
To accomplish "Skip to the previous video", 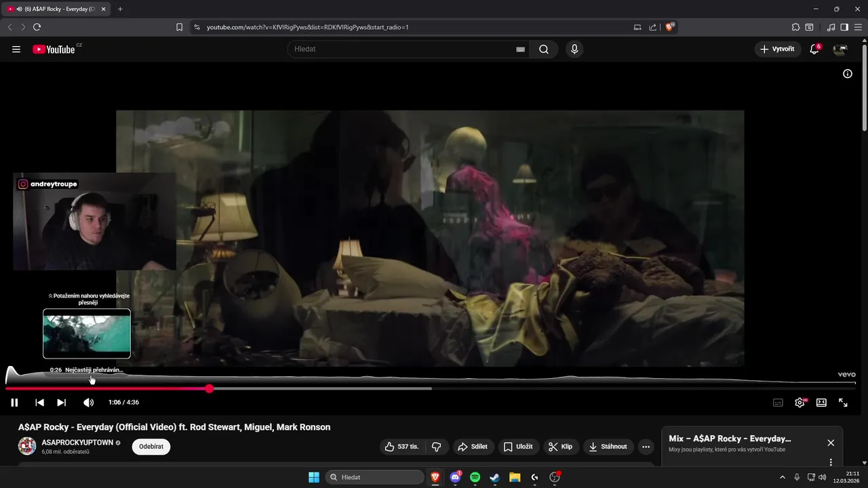I will (39, 403).
